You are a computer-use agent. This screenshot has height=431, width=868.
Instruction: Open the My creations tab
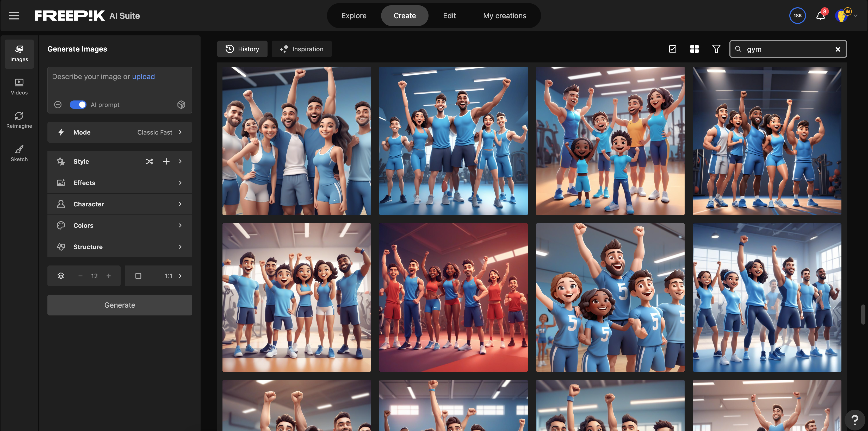point(504,16)
